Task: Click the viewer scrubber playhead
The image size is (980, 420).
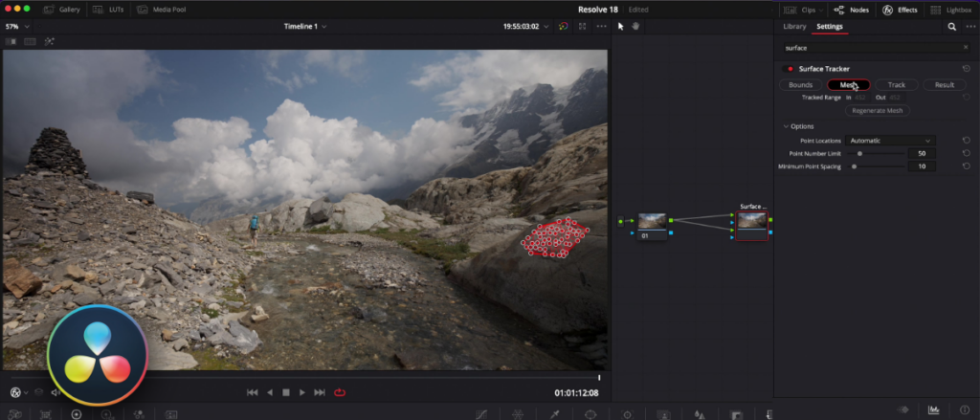Action: pyautogui.click(x=599, y=378)
